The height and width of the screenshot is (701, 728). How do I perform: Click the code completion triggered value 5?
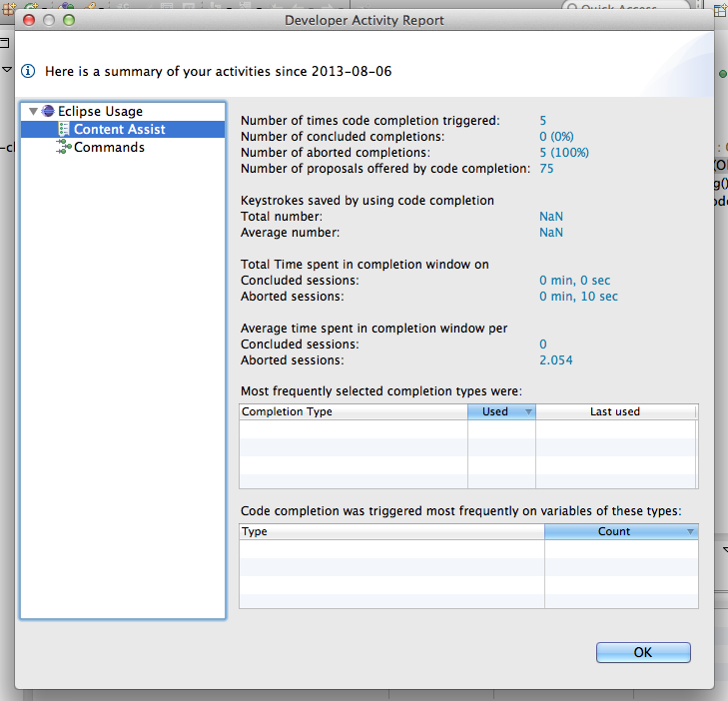(x=542, y=121)
